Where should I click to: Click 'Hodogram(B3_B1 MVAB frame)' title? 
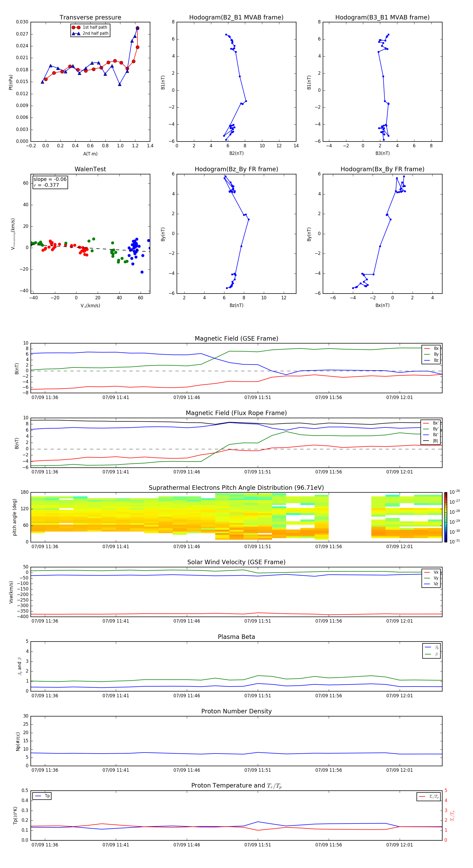[x=382, y=18]
